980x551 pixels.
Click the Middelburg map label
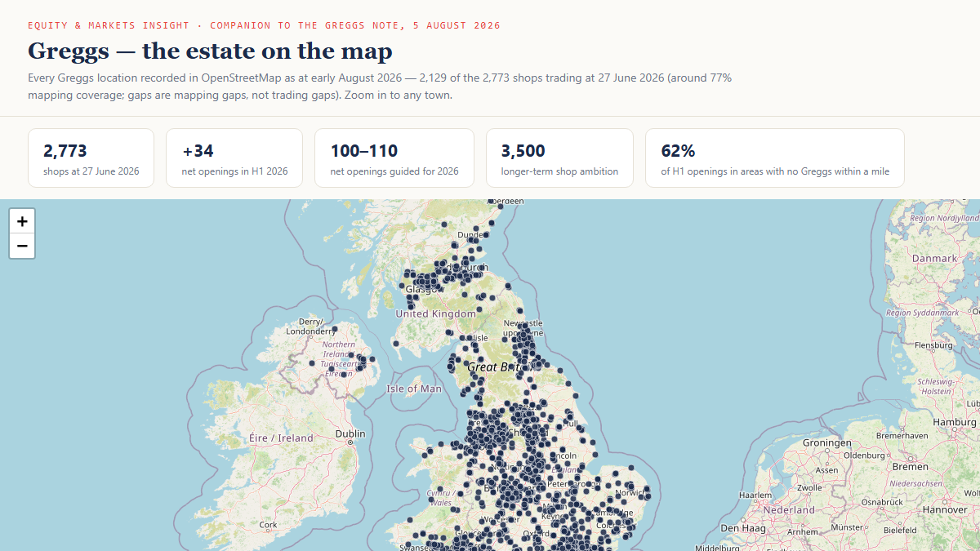pos(716,548)
